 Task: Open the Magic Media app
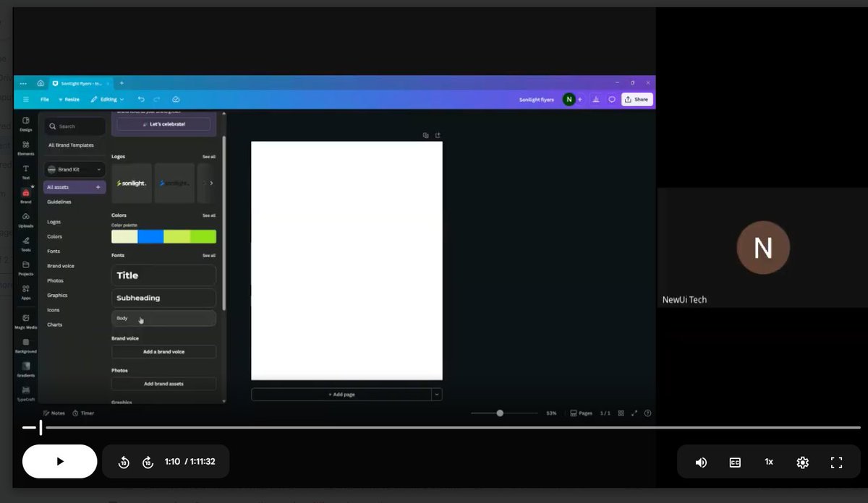coord(26,321)
